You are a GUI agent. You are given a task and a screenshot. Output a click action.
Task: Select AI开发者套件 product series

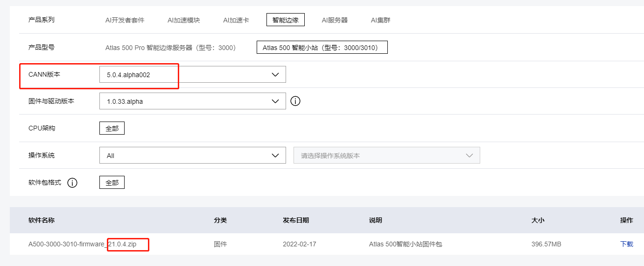(125, 20)
